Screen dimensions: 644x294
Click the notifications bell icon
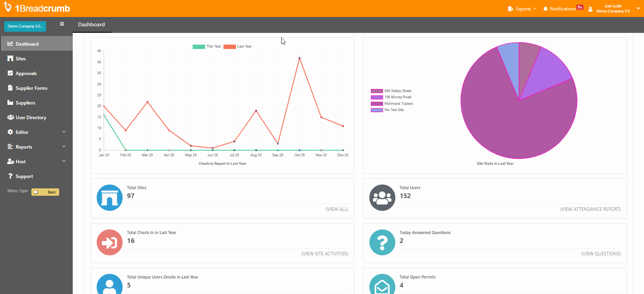(x=545, y=9)
